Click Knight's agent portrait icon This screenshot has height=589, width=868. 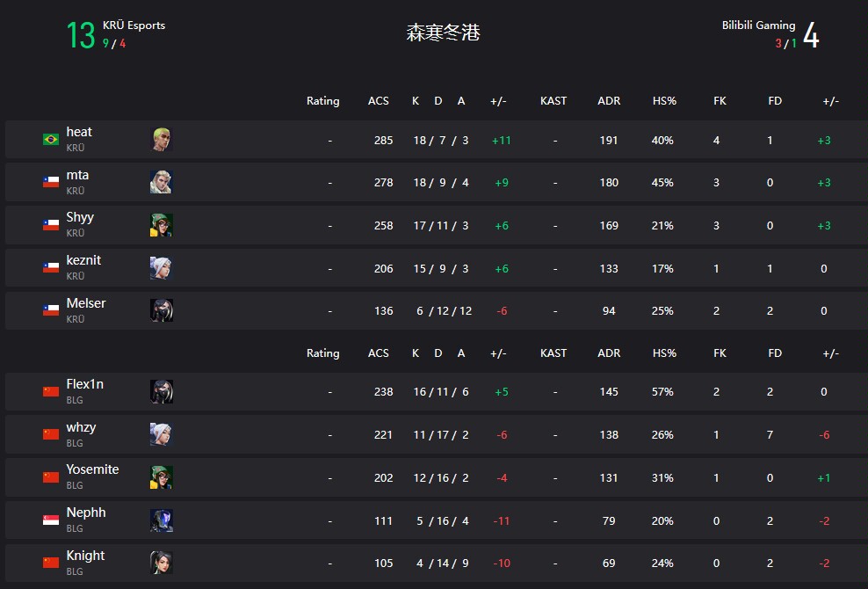coord(161,563)
